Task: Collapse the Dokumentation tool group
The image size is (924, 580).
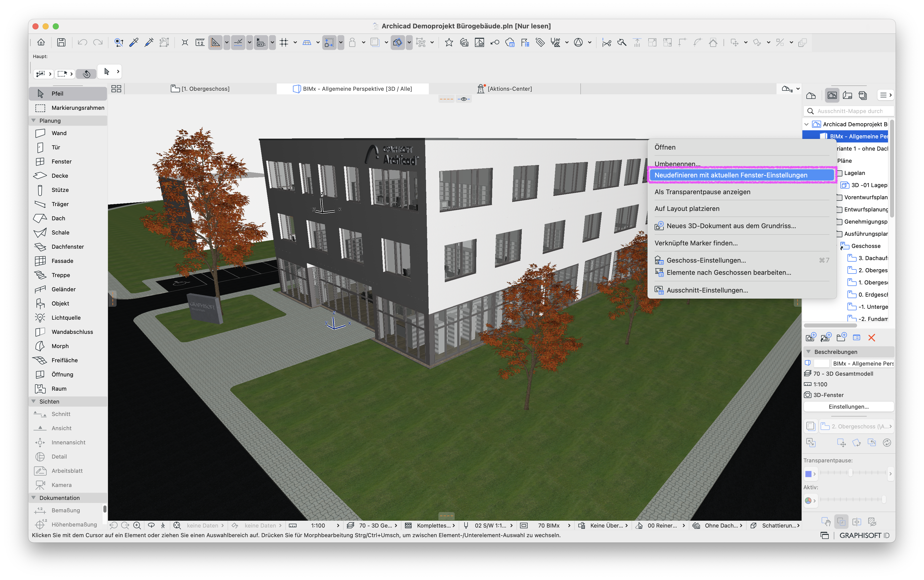Action: [x=34, y=498]
